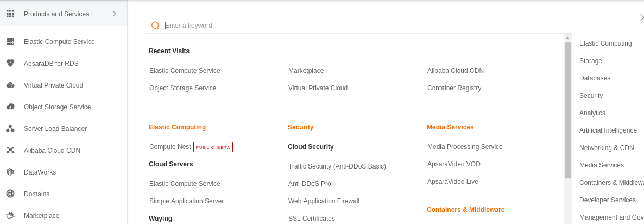Click the DataWorks sidebar icon
This screenshot has width=644, height=224.
click(x=10, y=172)
